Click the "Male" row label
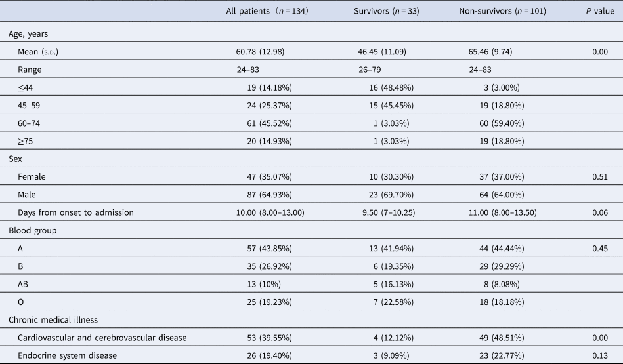 (29, 194)
